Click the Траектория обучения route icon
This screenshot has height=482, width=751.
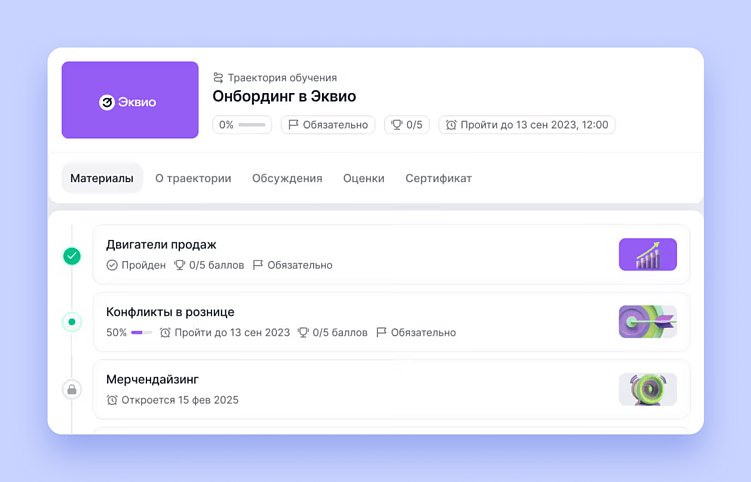pos(218,78)
